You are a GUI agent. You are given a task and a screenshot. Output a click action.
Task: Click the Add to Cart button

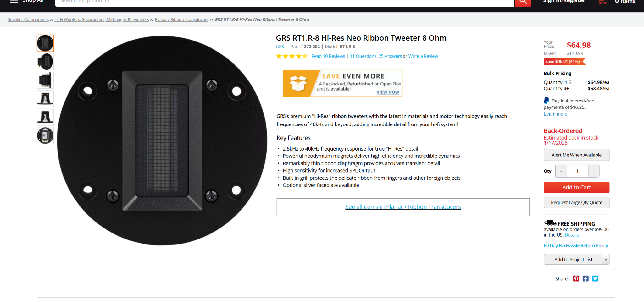[x=576, y=187]
